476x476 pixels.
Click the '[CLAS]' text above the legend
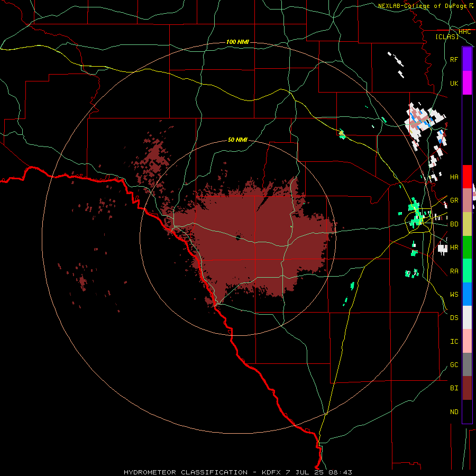pyautogui.click(x=447, y=37)
